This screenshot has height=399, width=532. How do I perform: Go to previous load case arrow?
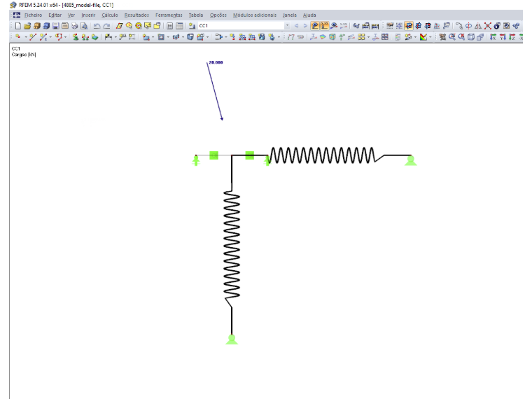[296, 26]
